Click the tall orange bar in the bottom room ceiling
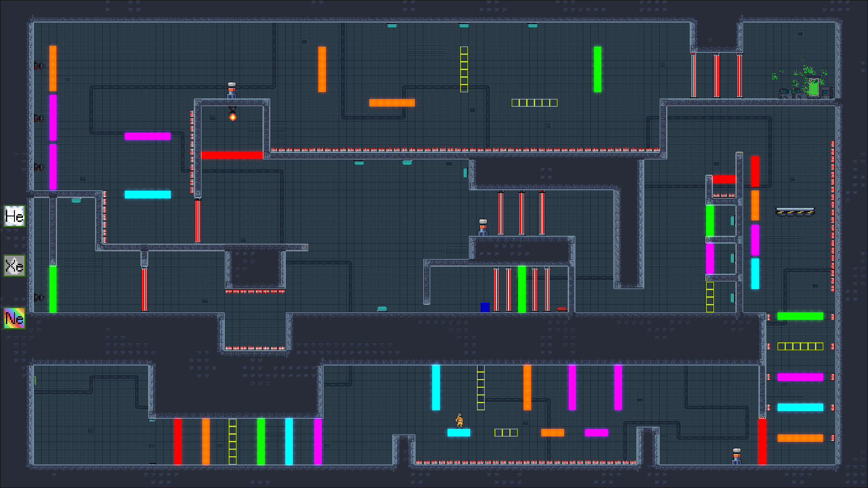 (x=527, y=388)
